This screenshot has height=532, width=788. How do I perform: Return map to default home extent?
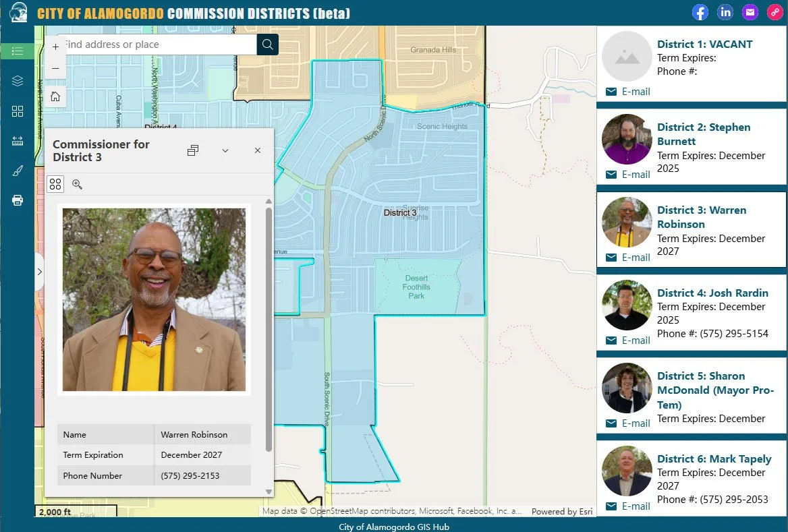[55, 96]
